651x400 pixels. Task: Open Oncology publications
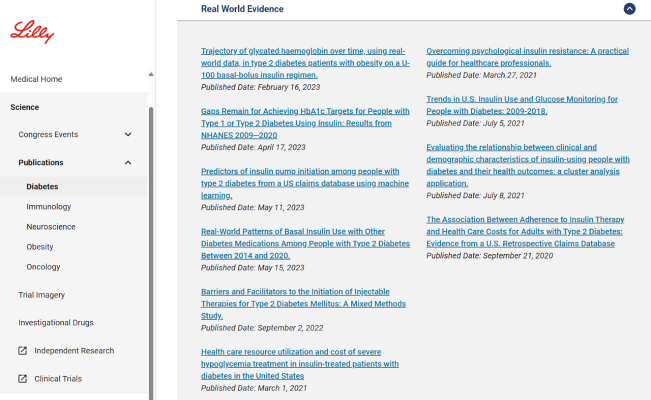click(x=43, y=267)
